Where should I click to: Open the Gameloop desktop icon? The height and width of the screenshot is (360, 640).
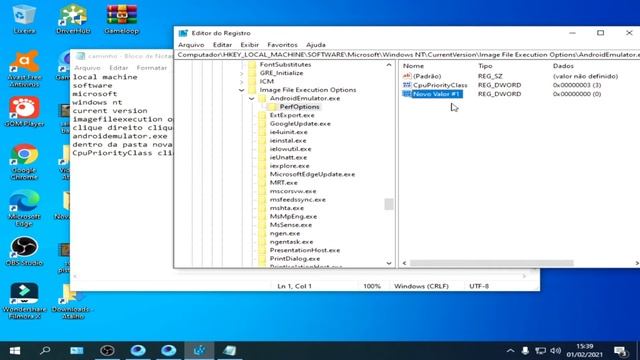pos(122,19)
